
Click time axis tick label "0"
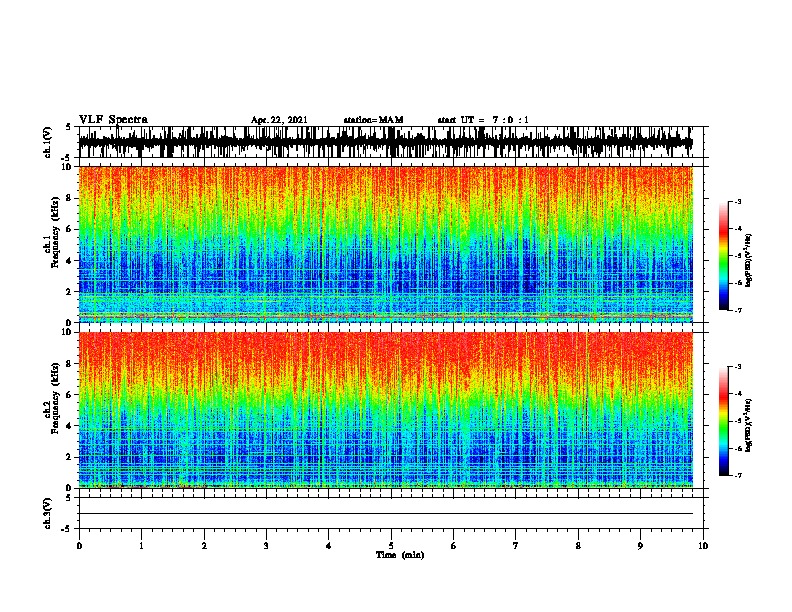point(79,546)
